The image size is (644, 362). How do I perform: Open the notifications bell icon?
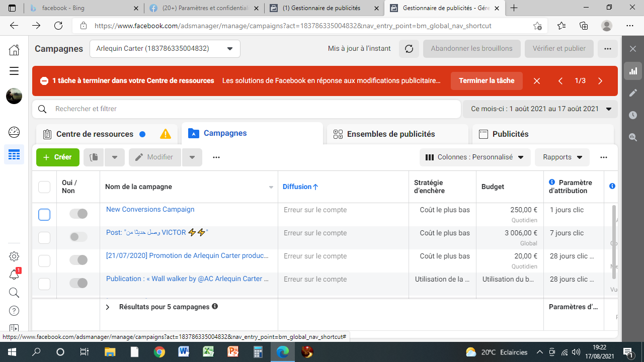[14, 275]
